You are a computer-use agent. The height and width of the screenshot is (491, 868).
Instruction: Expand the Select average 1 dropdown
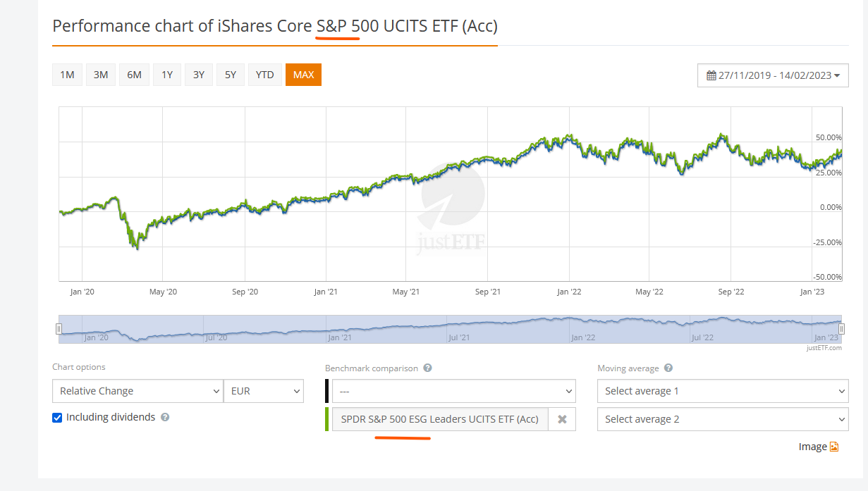pos(722,391)
